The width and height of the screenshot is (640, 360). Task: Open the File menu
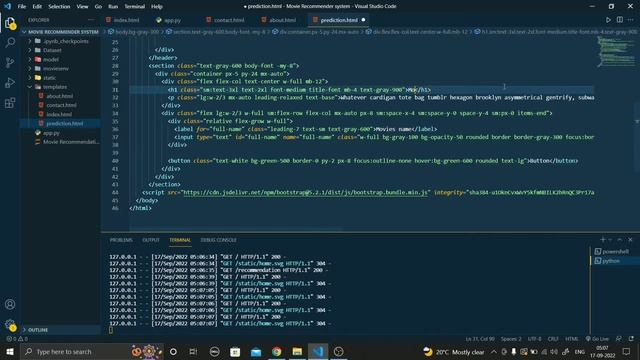pyautogui.click(x=22, y=6)
